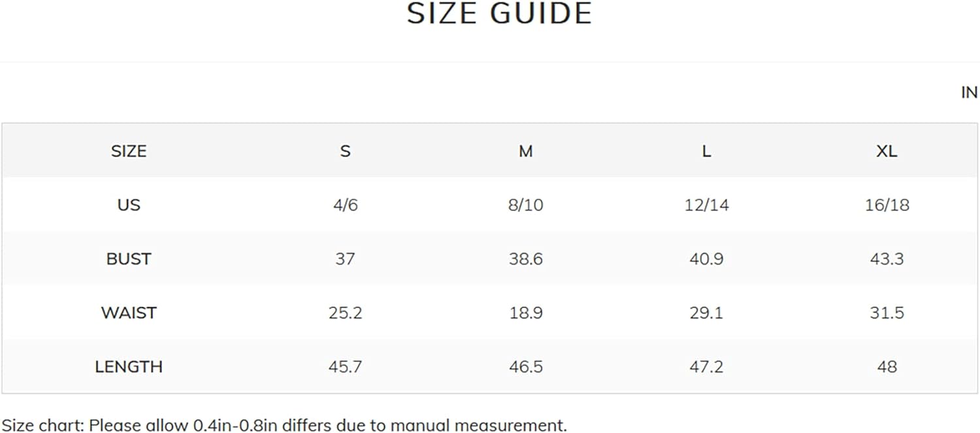This screenshot has width=980, height=433.
Task: Select the US row label
Action: pos(129,205)
